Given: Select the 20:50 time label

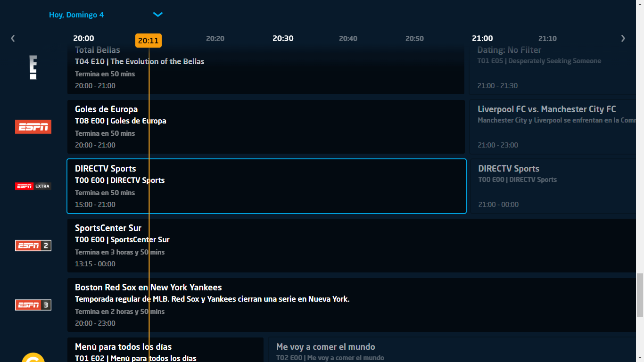Looking at the screenshot, I should [414, 39].
